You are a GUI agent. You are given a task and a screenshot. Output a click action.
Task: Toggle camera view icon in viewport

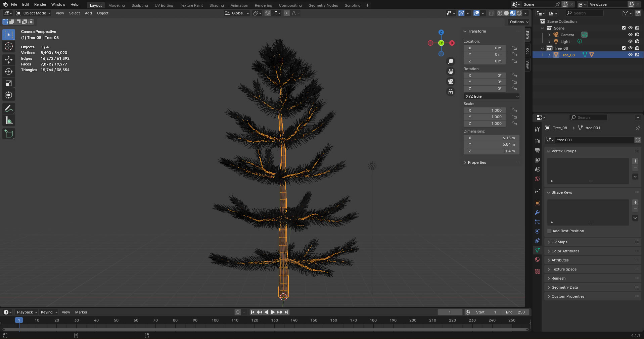click(x=451, y=82)
